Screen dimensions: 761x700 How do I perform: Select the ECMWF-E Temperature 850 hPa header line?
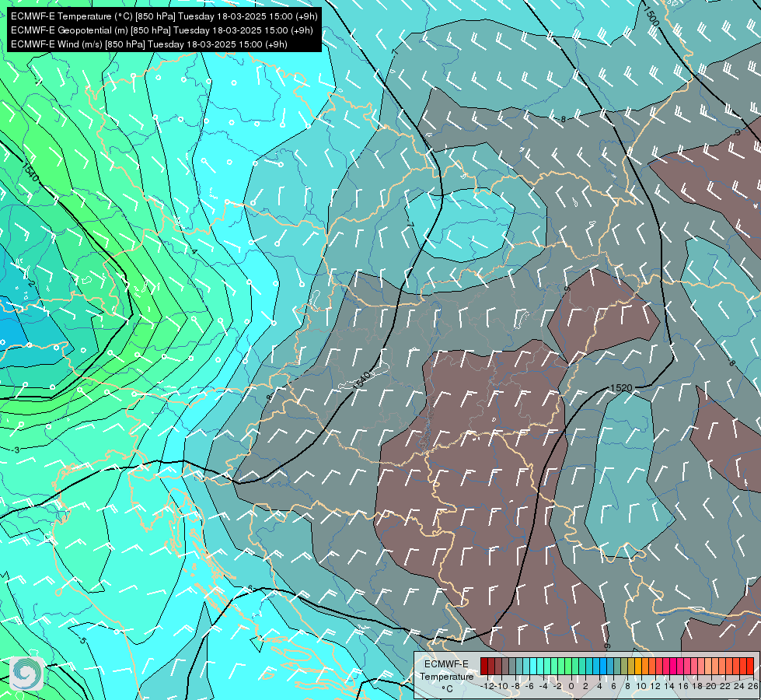[x=164, y=16]
